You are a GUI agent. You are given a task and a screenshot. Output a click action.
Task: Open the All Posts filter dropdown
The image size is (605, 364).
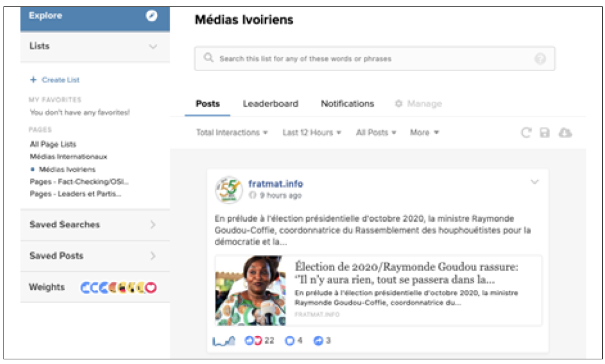pyautogui.click(x=375, y=133)
